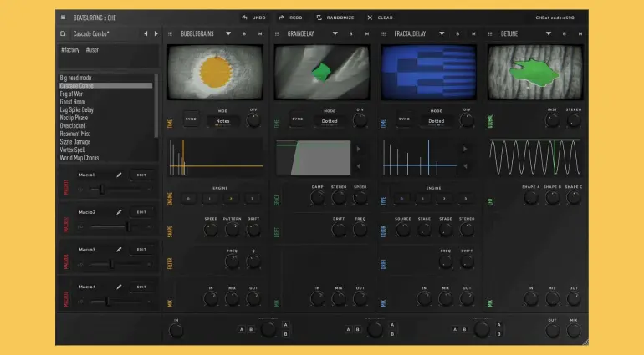Image resolution: width=644 pixels, height=355 pixels.
Task: Click the Redo arrow icon
Action: click(x=282, y=17)
